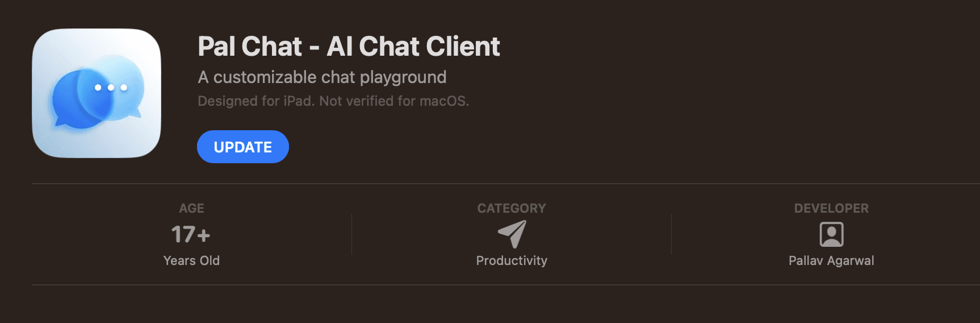Click the three white dots in app icon

pos(111,88)
